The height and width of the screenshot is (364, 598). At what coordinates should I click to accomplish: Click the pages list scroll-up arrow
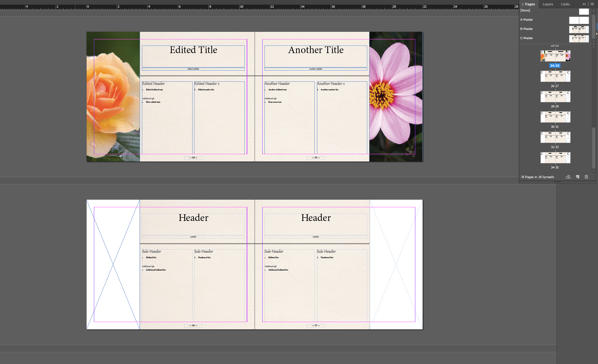click(594, 47)
